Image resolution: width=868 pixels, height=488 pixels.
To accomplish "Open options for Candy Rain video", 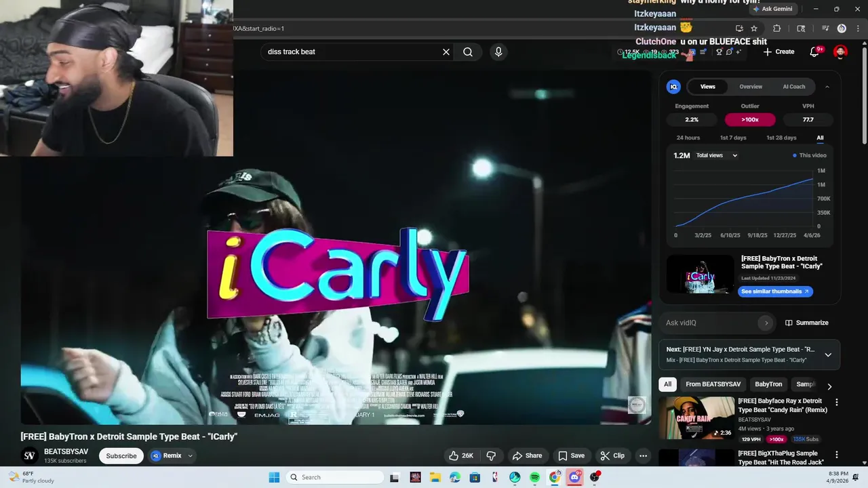I will coord(836,402).
